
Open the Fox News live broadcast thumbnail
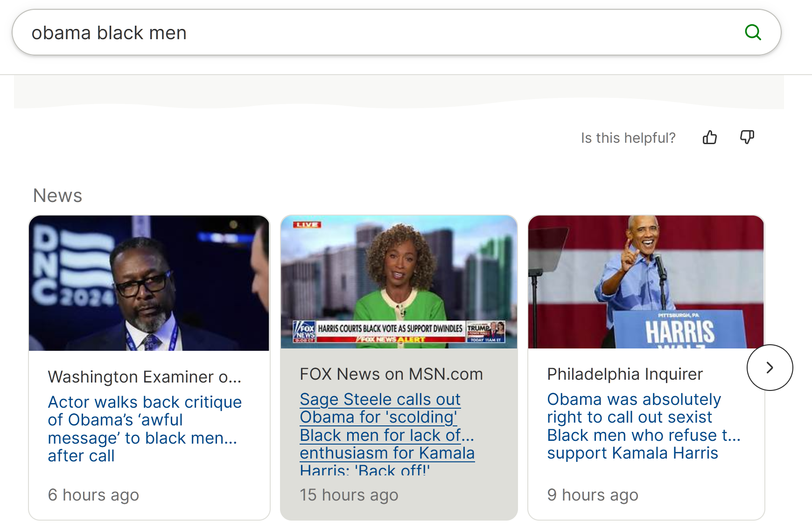pos(399,282)
